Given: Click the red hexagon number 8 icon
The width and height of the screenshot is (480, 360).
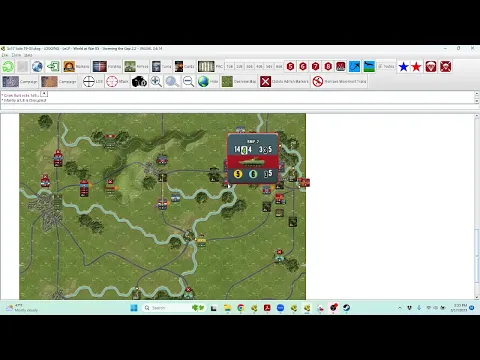Looking at the screenshot, I should (328, 66).
